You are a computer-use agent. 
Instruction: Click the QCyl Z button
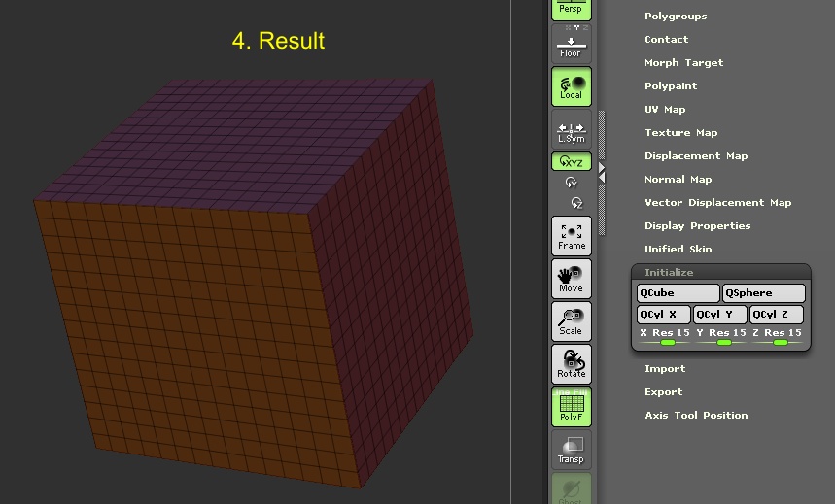pos(777,314)
